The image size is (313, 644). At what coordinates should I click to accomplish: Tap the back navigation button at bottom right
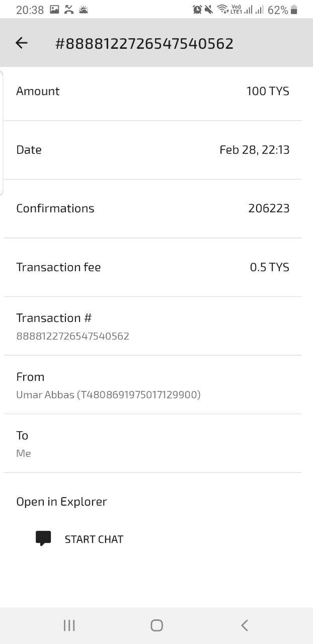tap(244, 625)
